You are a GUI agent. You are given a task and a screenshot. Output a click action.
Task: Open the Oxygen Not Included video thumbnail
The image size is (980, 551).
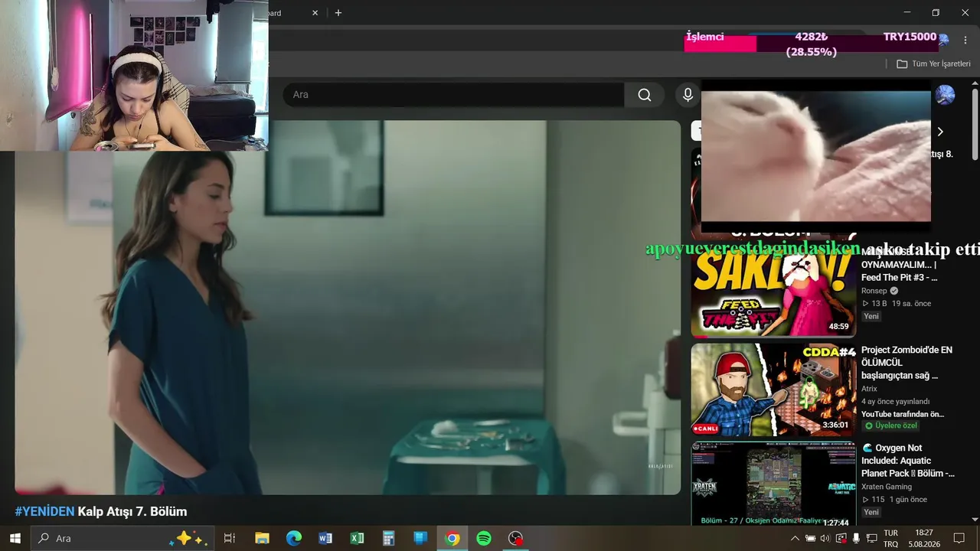click(773, 484)
